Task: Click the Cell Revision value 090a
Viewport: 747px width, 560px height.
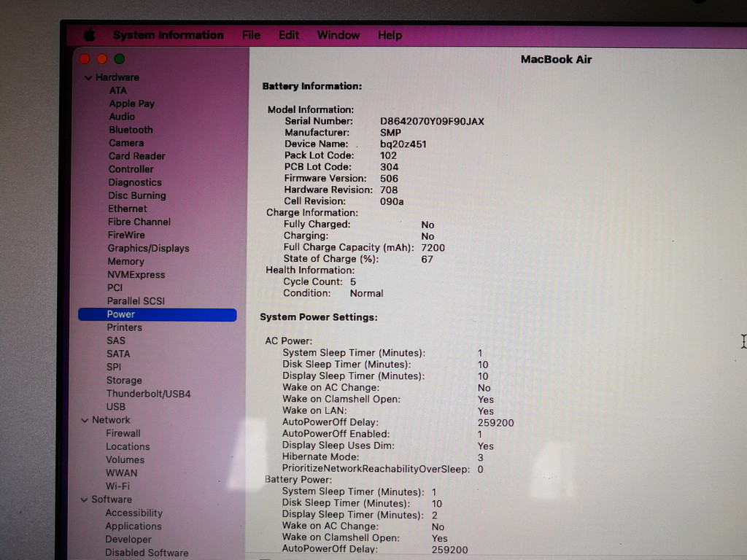Action: coord(392,201)
